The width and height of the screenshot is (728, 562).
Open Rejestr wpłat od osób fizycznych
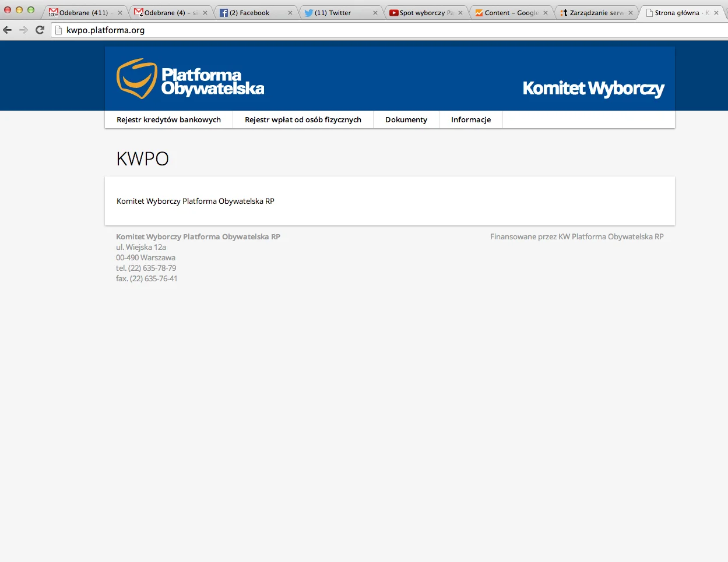[x=303, y=119]
